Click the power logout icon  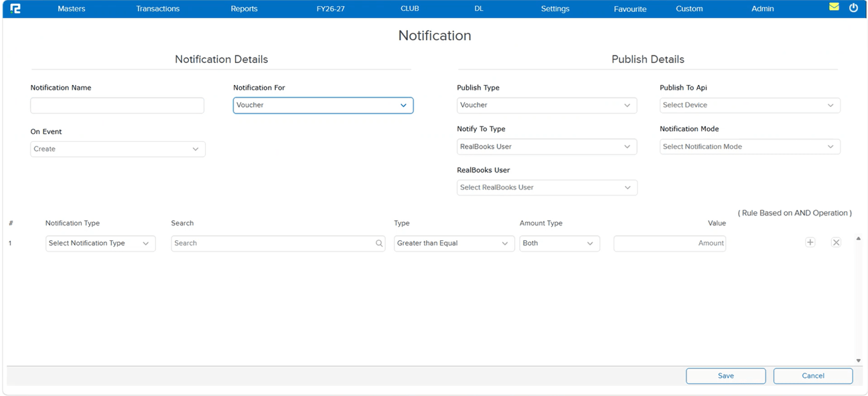(x=853, y=8)
